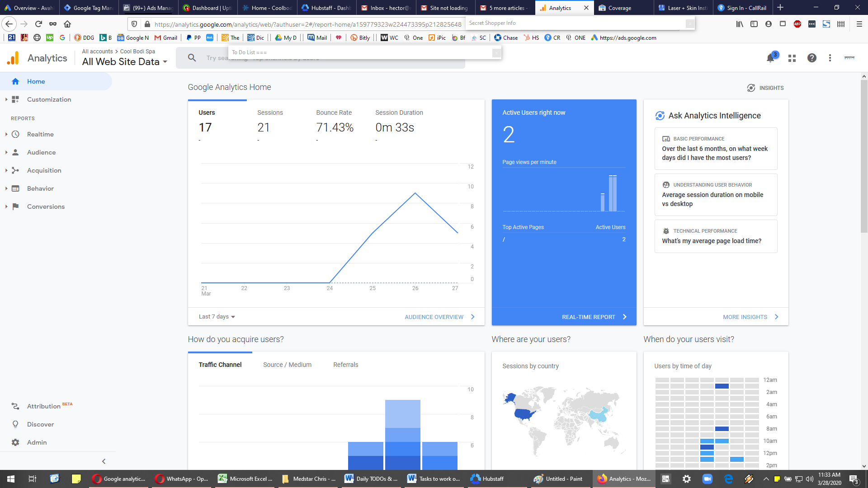
Task: Switch to the Source / Medium tab
Action: point(287,365)
